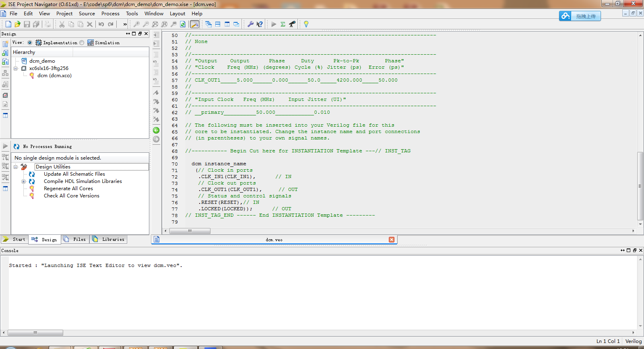Screen dimensions: 644x349
Task: Collapse the xc6slx16-3ftg256 tree node
Action: tap(16, 68)
